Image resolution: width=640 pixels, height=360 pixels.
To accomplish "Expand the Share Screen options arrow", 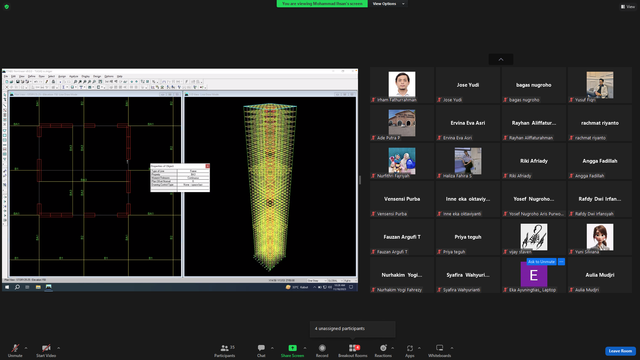I will (x=305, y=348).
